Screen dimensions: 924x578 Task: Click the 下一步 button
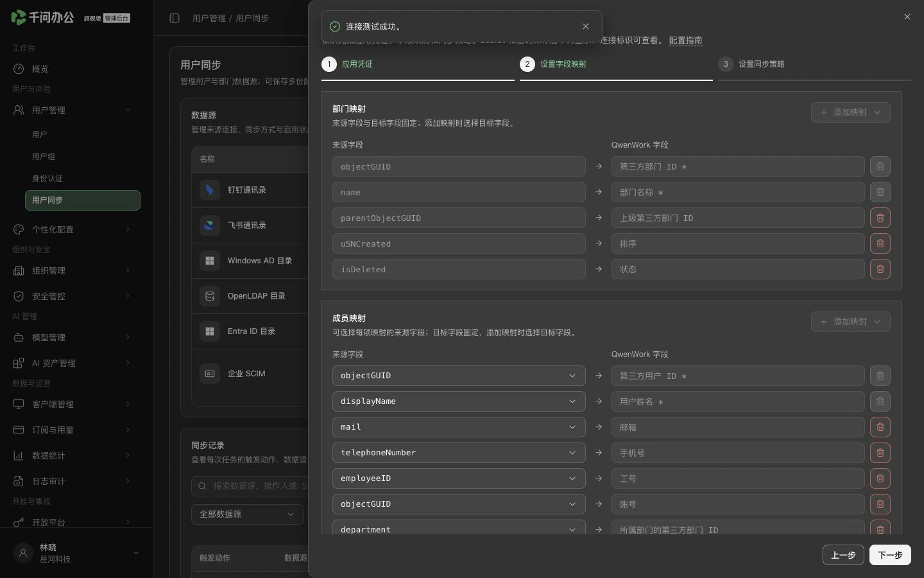(890, 555)
